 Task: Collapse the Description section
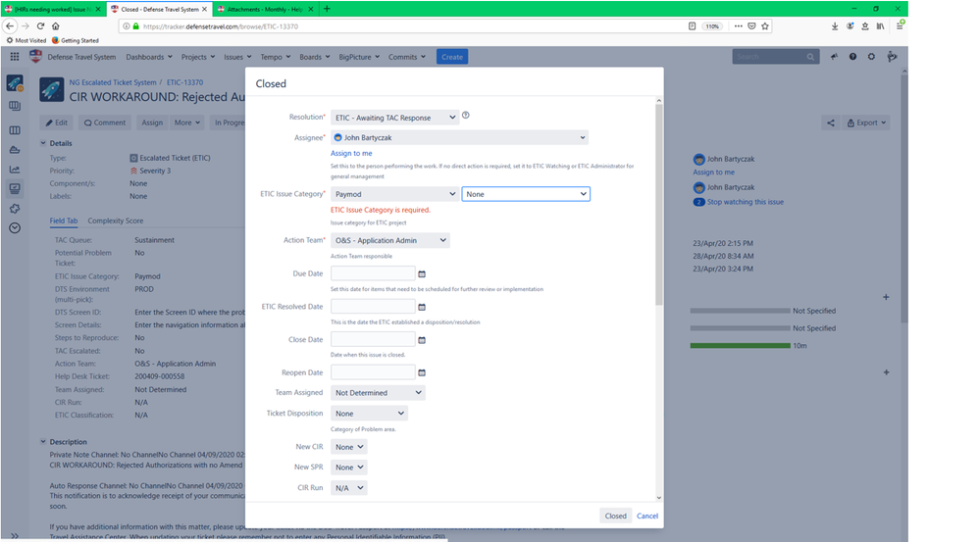(x=43, y=441)
